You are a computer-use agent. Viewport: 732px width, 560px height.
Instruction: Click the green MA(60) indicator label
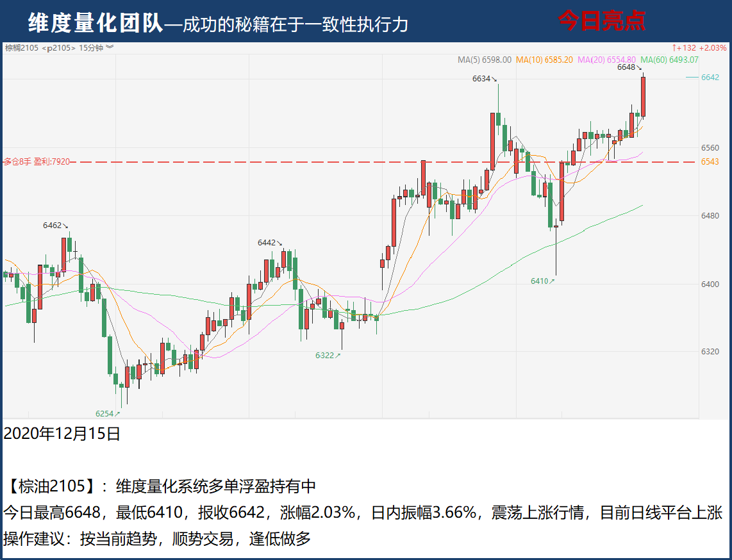pos(669,60)
